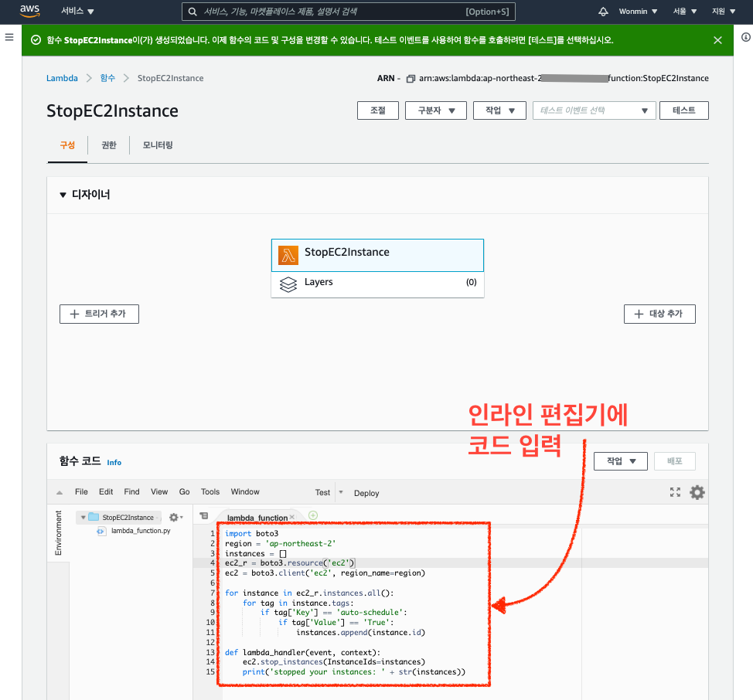Copy the function ARN with copy icon
The width and height of the screenshot is (753, 700).
[x=411, y=79]
